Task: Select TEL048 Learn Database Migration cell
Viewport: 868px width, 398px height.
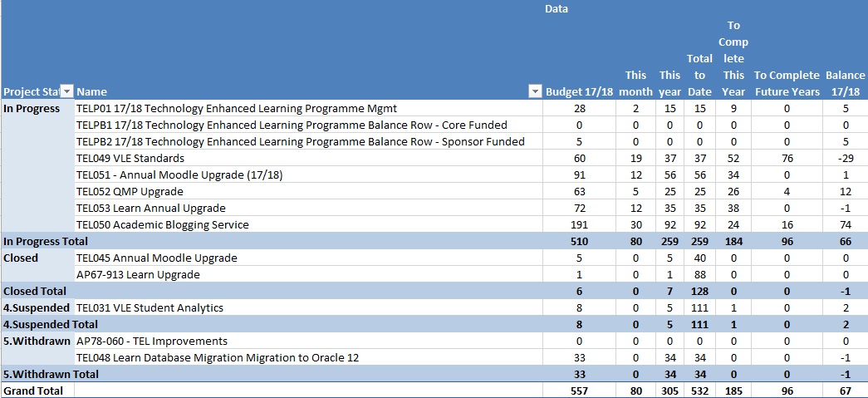Action: pos(217,357)
